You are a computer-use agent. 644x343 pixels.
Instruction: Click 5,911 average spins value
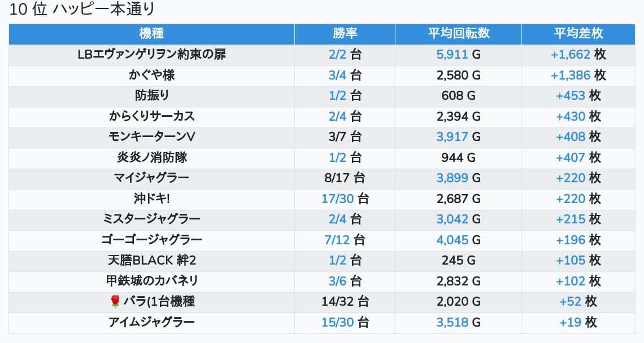[x=452, y=55]
